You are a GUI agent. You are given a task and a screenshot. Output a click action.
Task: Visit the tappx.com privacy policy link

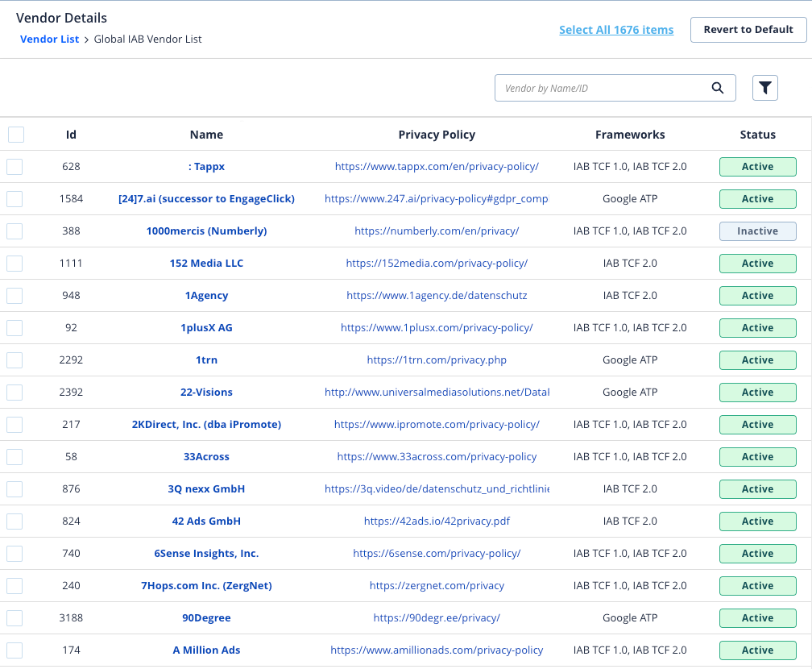tap(437, 167)
